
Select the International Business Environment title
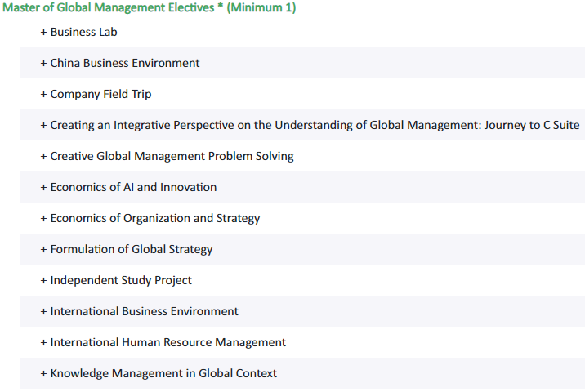pyautogui.click(x=144, y=311)
